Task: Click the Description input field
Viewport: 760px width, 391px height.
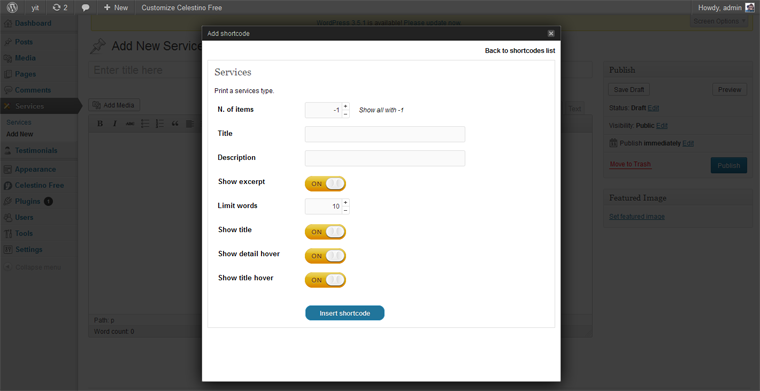Action: pyautogui.click(x=385, y=158)
